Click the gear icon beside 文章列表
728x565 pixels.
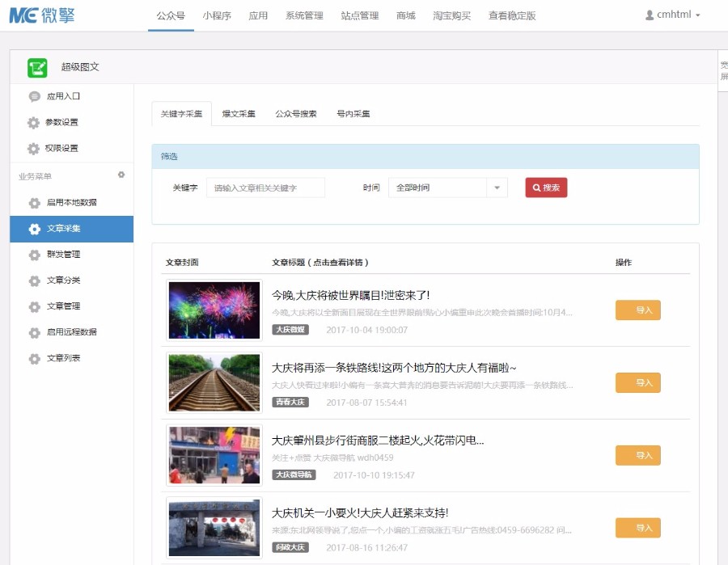[34, 359]
